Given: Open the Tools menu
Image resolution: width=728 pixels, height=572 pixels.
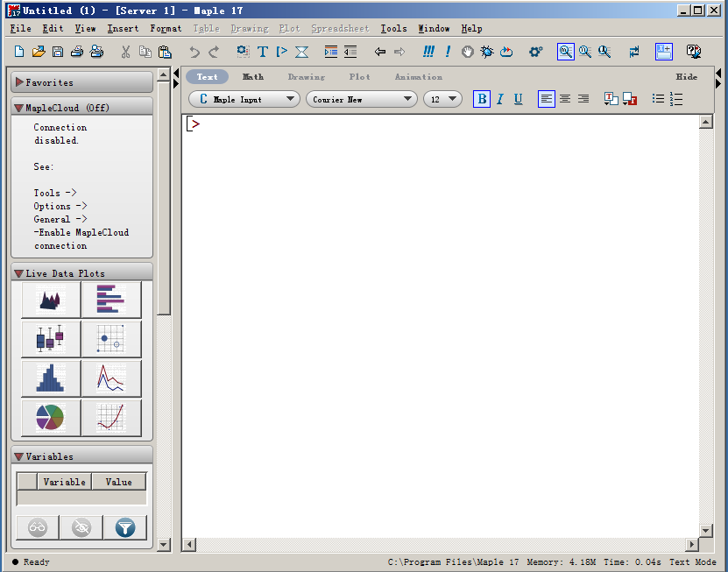Looking at the screenshot, I should pos(393,28).
